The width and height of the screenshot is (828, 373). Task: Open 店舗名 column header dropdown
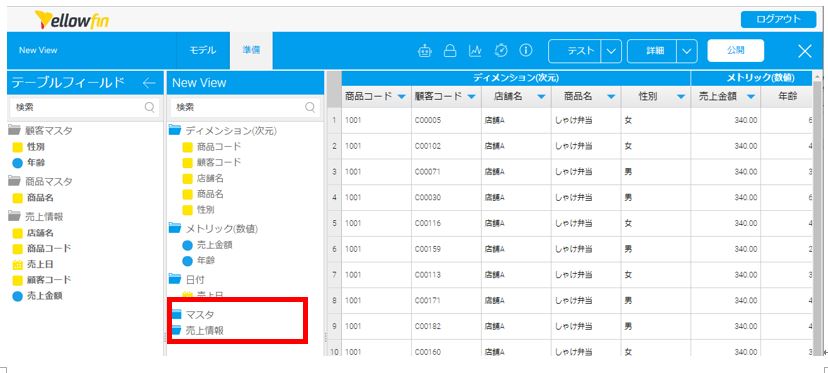pos(541,97)
